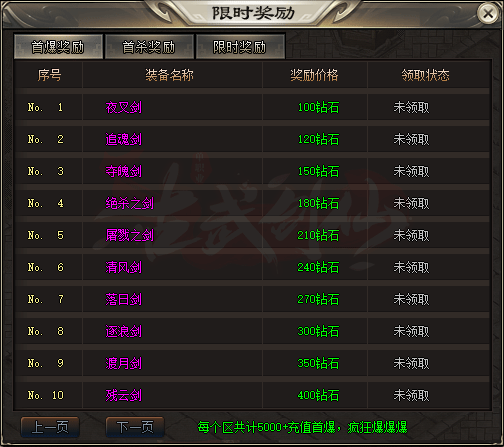Click the 追魂剑 item entry
504x447 pixels.
(x=124, y=139)
